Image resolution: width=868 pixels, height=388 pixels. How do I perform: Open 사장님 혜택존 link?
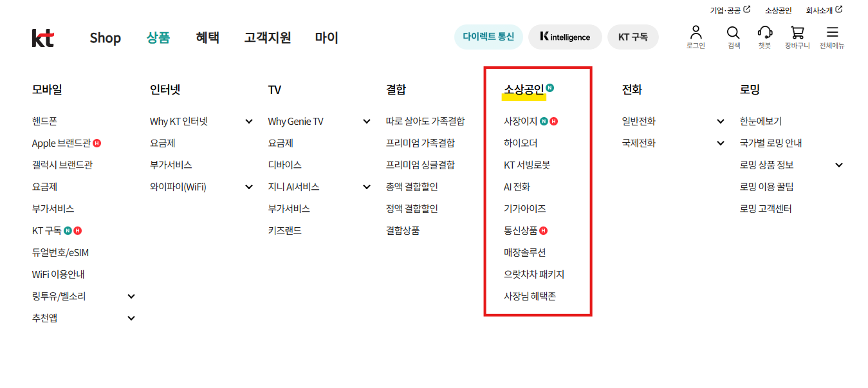click(x=530, y=297)
